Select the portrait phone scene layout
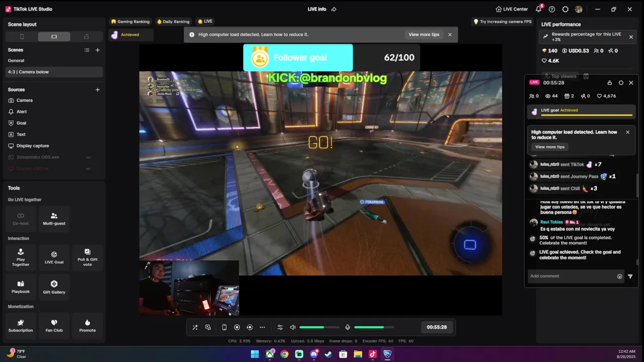 tap(22, 37)
